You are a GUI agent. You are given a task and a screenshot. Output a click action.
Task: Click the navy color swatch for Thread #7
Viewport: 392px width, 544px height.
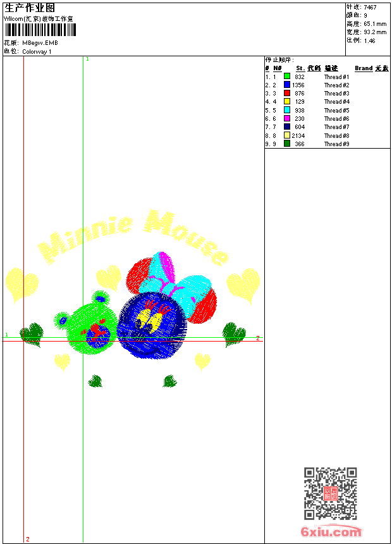tap(287, 127)
